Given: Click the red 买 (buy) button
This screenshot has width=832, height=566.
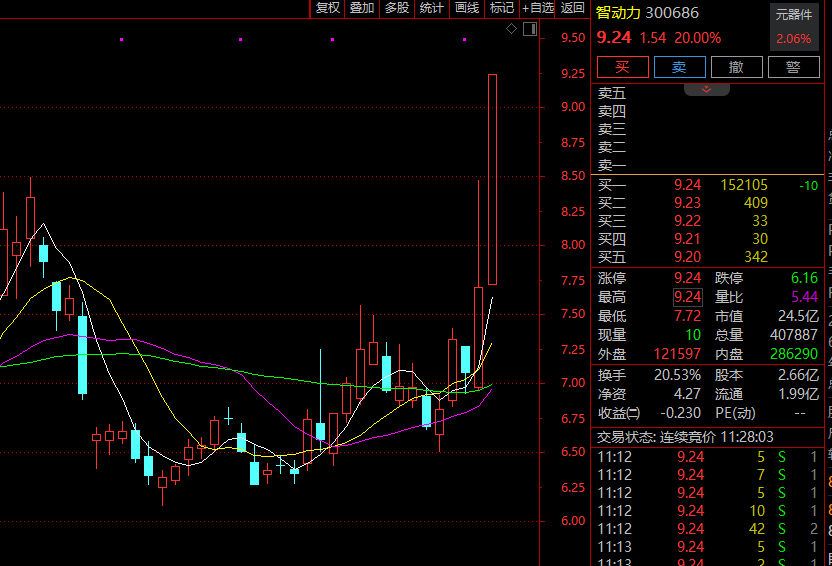Looking at the screenshot, I should (x=623, y=67).
